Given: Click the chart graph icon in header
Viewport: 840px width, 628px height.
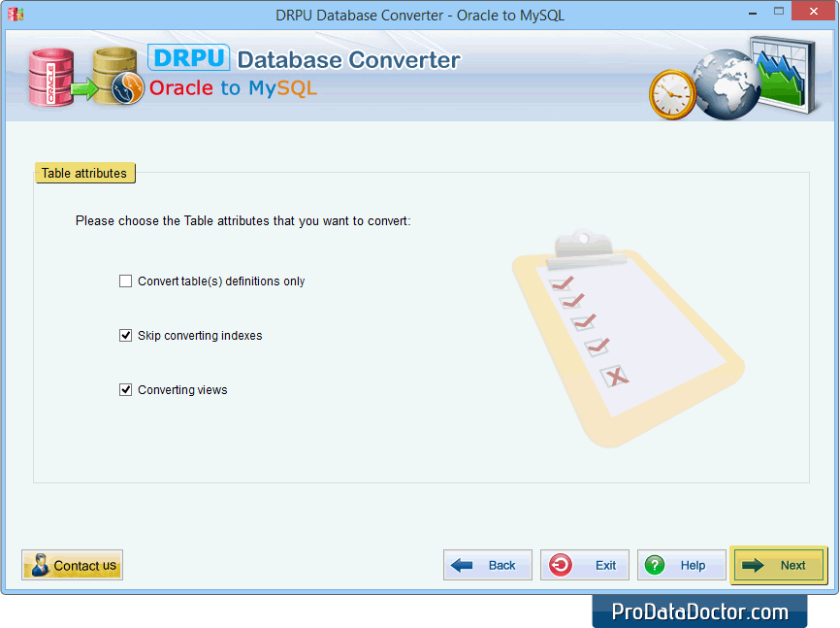Looking at the screenshot, I should [x=783, y=74].
